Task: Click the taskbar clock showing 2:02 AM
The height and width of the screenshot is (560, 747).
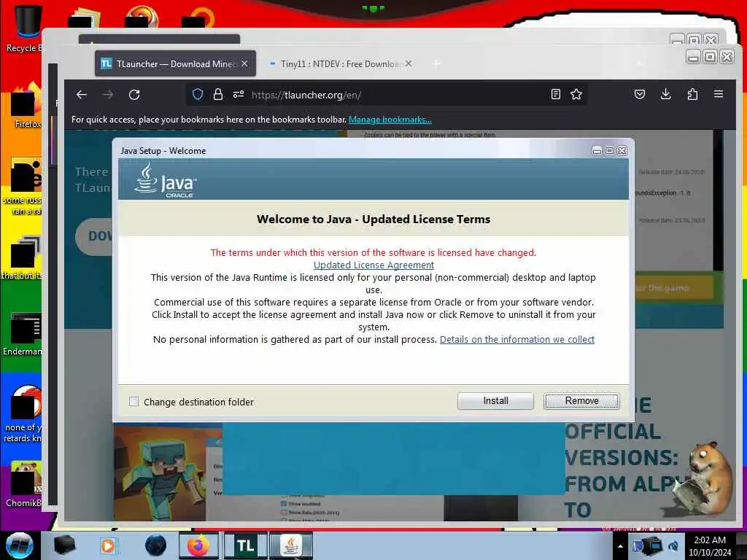Action: [710, 546]
